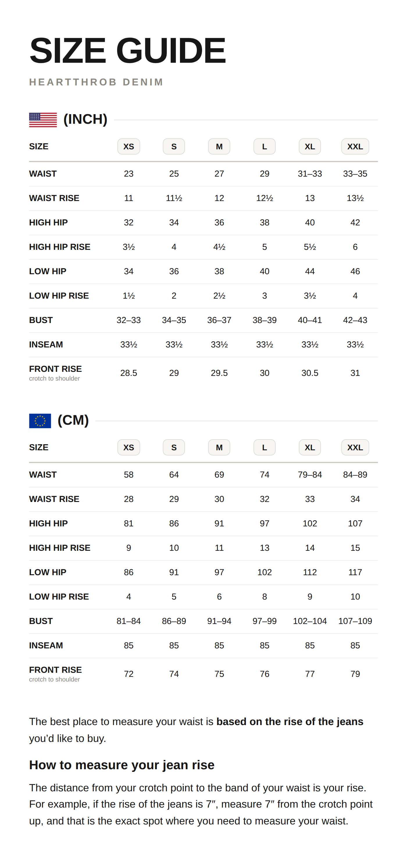The image size is (407, 868).
Task: Choose the XXL size pill in CM table
Action: coord(355,447)
